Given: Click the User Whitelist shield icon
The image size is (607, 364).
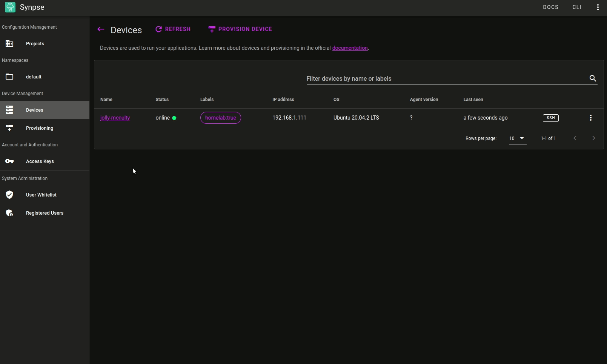Looking at the screenshot, I should pyautogui.click(x=9, y=195).
